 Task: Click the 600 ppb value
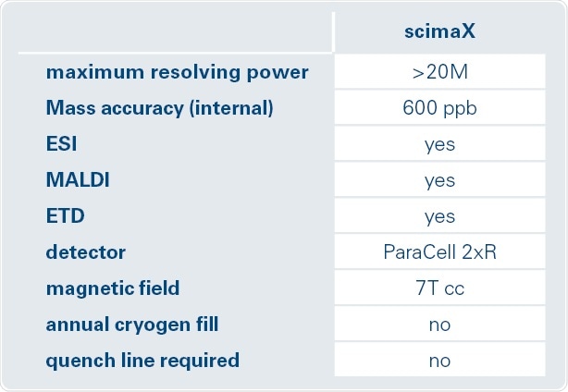(439, 108)
